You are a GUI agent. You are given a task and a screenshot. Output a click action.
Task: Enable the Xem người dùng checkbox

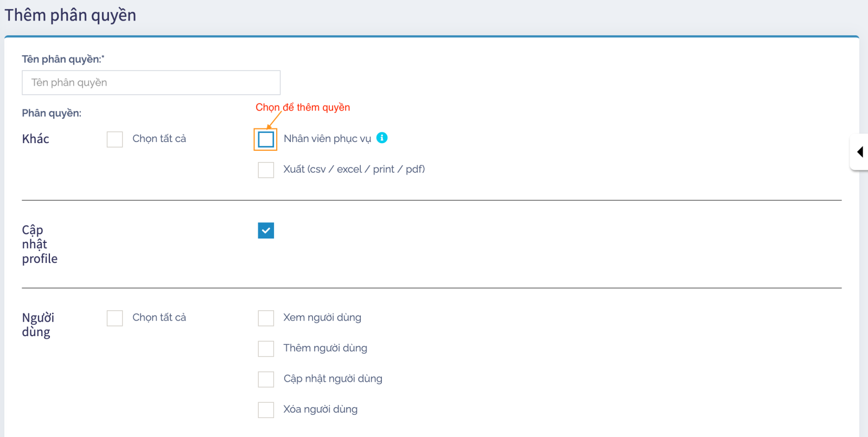[x=266, y=318]
